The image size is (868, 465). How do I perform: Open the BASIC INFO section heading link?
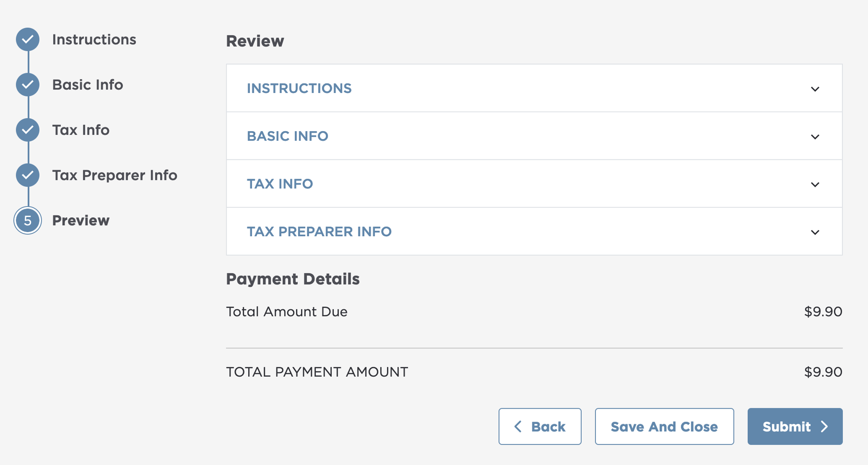pos(287,136)
